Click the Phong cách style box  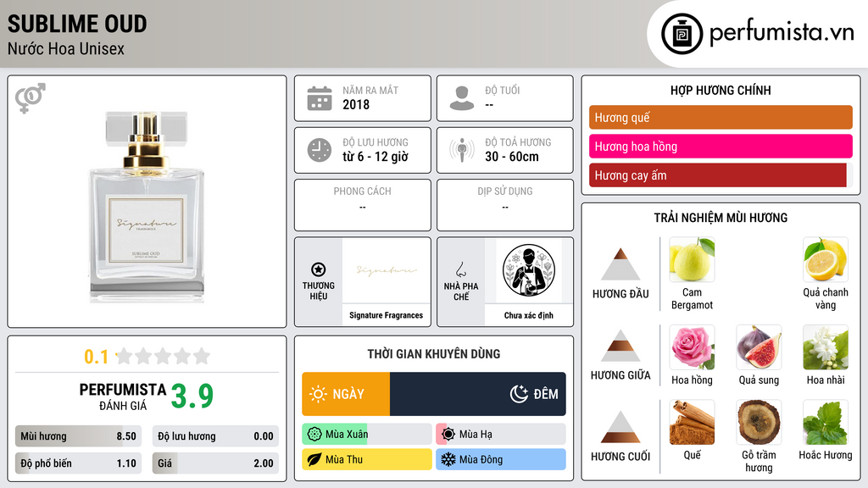pos(363,205)
